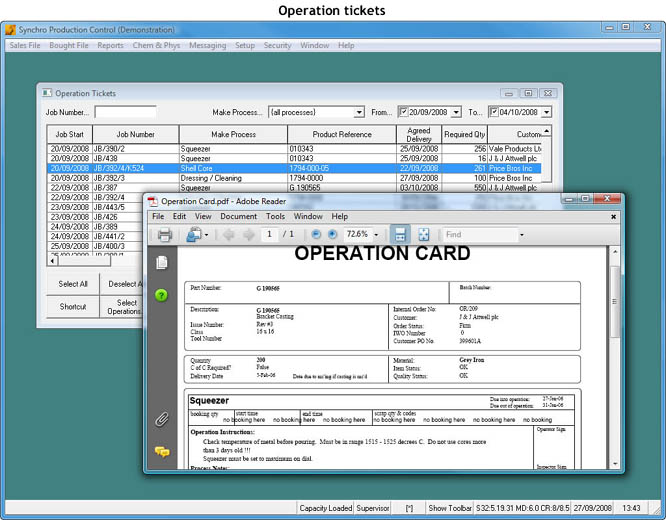Open the Attachments paperclip panel
Screen dimensions: 666x520
(x=161, y=419)
